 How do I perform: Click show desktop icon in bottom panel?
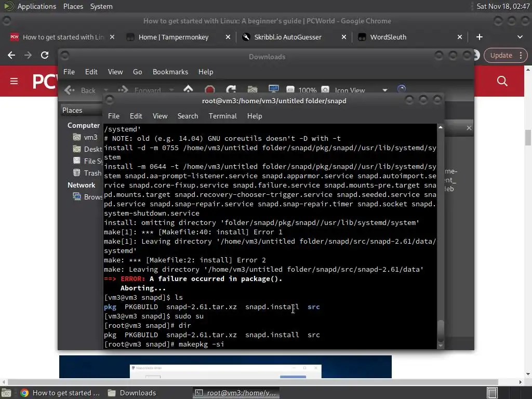(6, 393)
